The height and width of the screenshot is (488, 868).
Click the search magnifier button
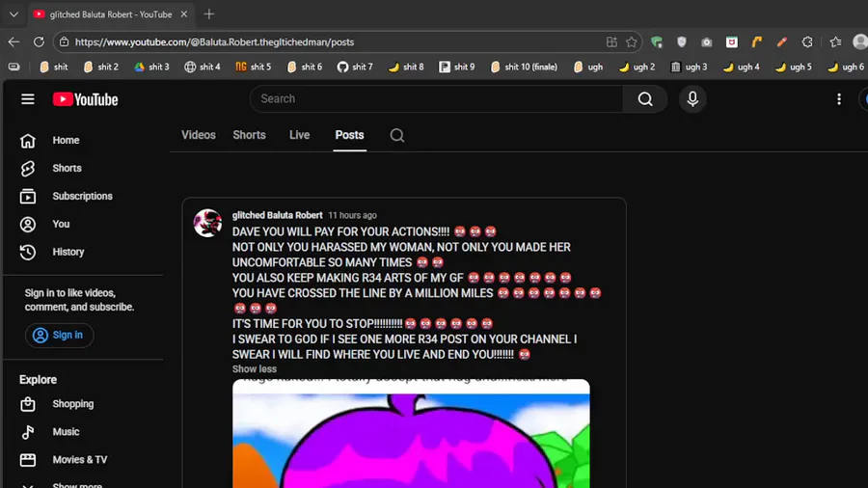coord(645,99)
